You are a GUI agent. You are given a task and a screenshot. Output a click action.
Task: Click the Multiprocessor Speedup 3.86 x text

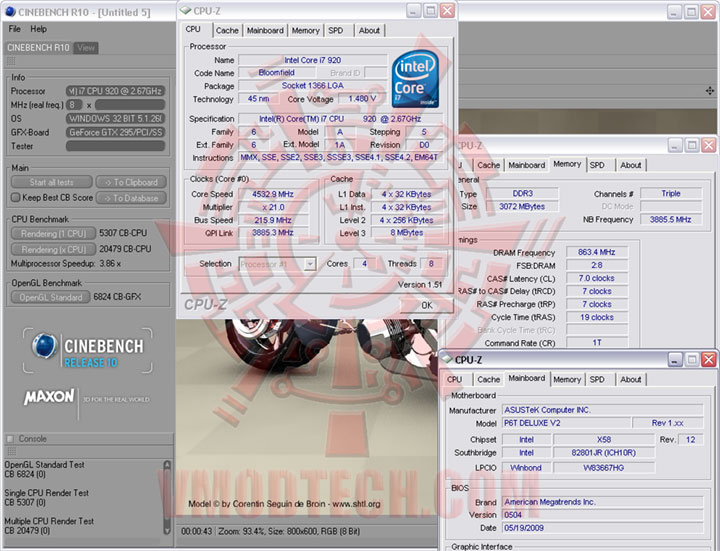point(66,264)
